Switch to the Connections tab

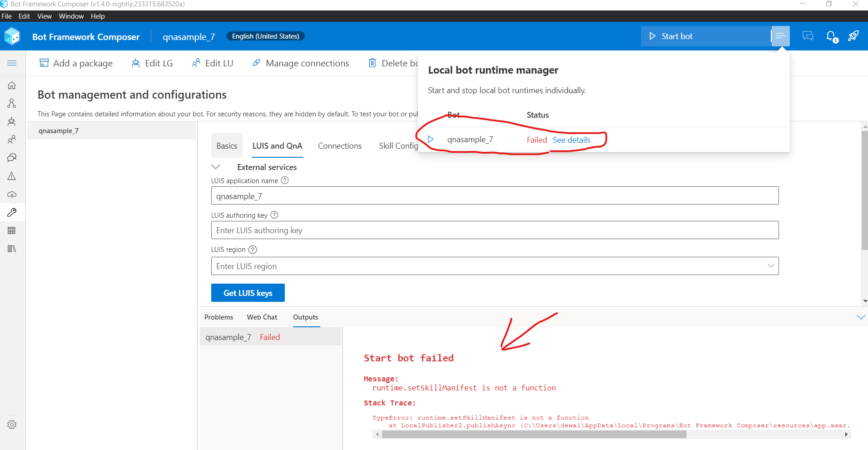340,145
